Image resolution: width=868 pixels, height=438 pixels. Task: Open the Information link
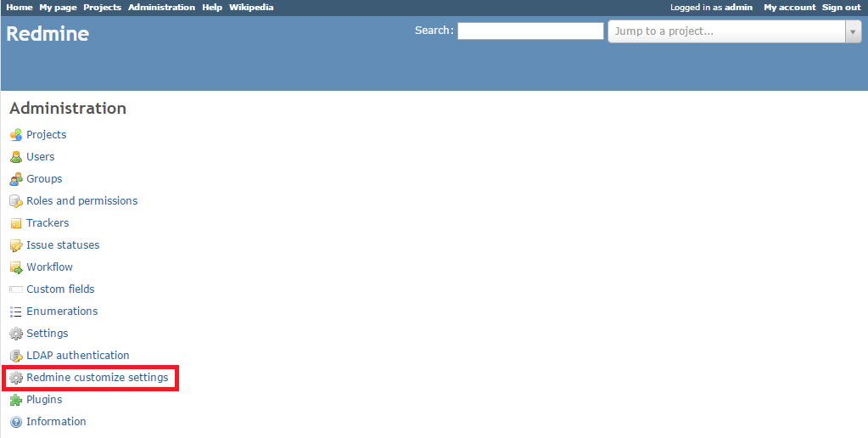pyautogui.click(x=56, y=421)
